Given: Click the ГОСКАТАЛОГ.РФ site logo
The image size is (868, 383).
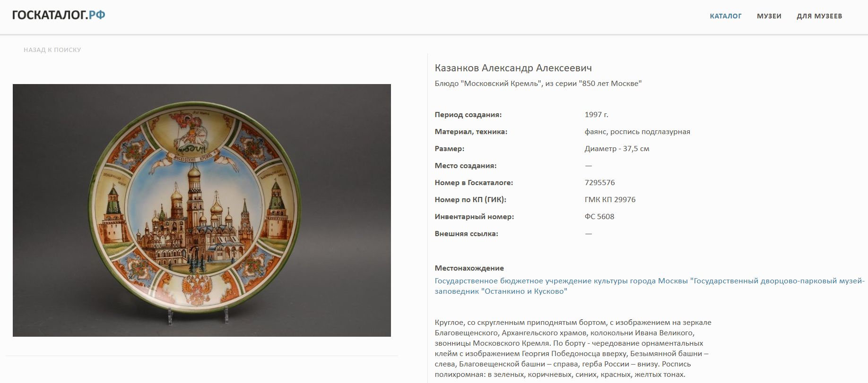Looking at the screenshot, I should pyautogui.click(x=59, y=16).
